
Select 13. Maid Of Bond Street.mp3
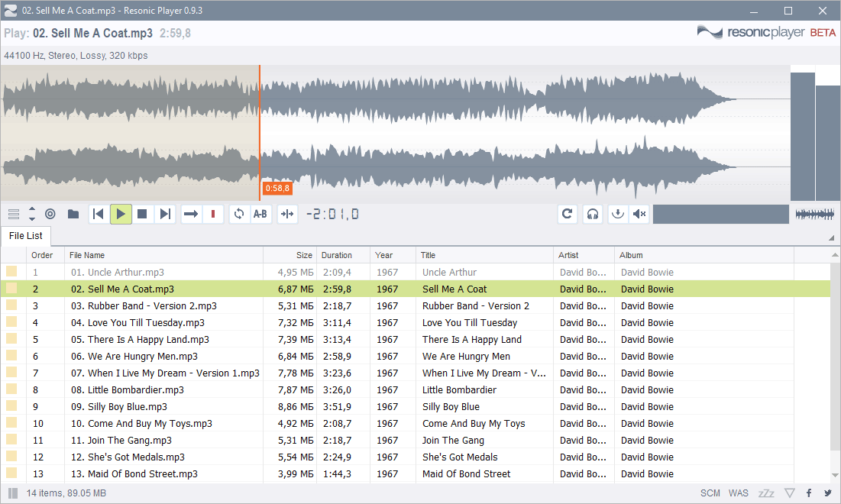tap(134, 474)
